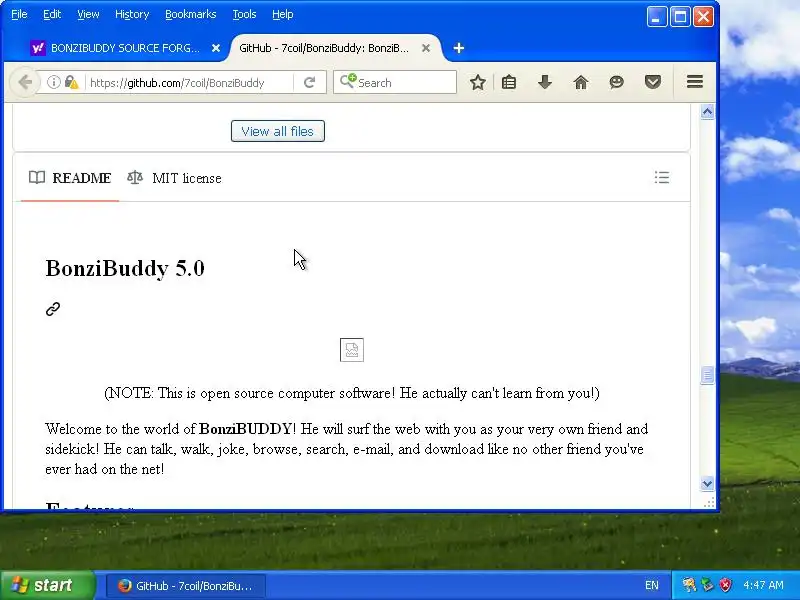Open the View menu

88,14
